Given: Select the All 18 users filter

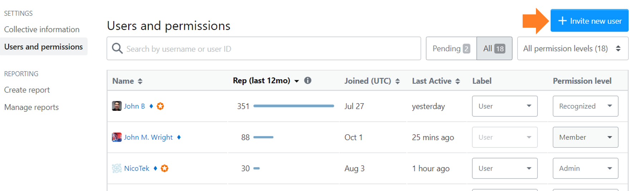Looking at the screenshot, I should 494,48.
